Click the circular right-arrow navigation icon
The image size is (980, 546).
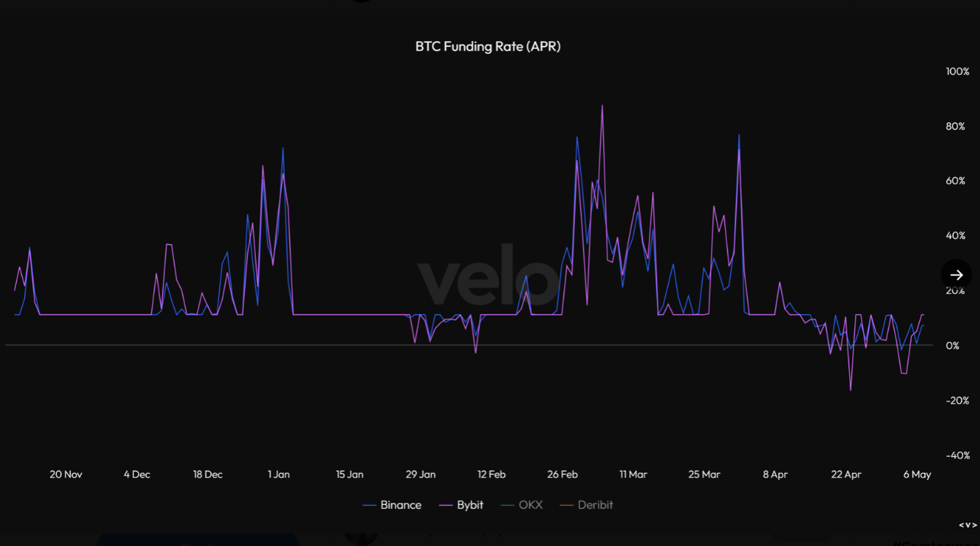pyautogui.click(x=956, y=275)
